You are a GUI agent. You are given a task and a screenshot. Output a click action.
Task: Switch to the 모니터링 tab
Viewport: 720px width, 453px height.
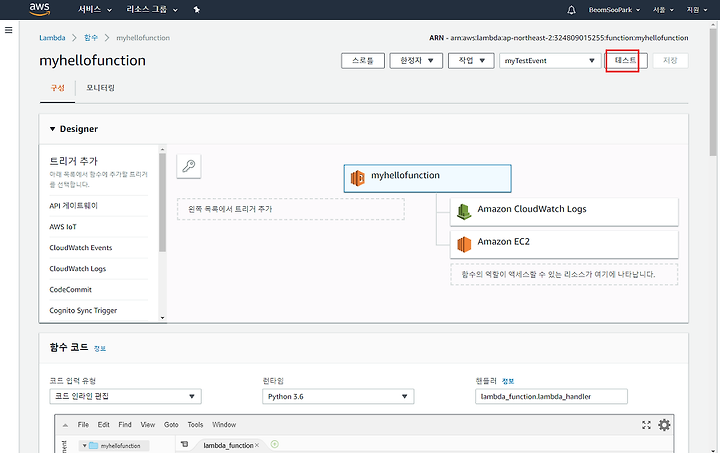101,88
